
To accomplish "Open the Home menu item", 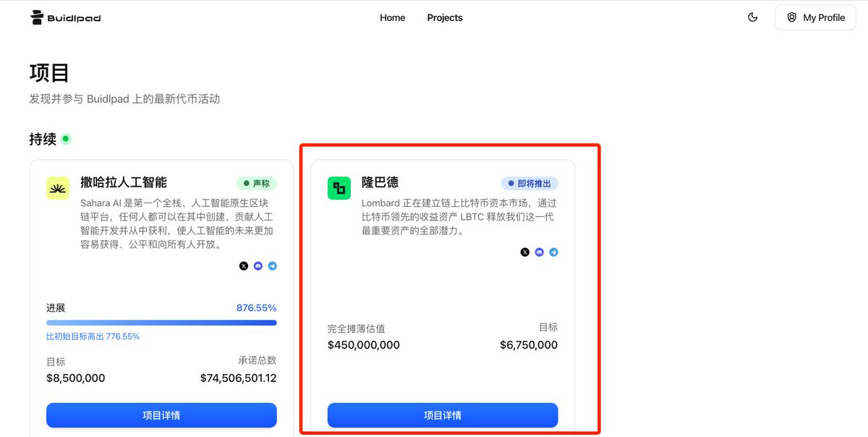I will pos(392,17).
